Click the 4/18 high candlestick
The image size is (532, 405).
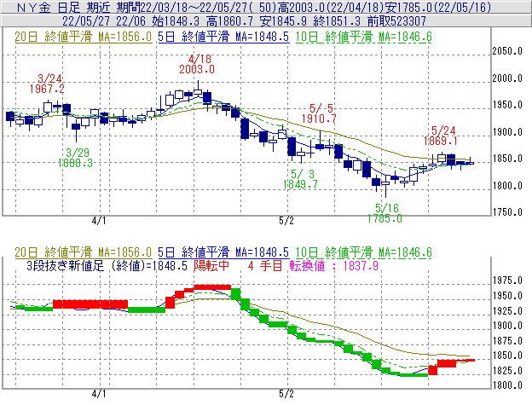point(198,90)
